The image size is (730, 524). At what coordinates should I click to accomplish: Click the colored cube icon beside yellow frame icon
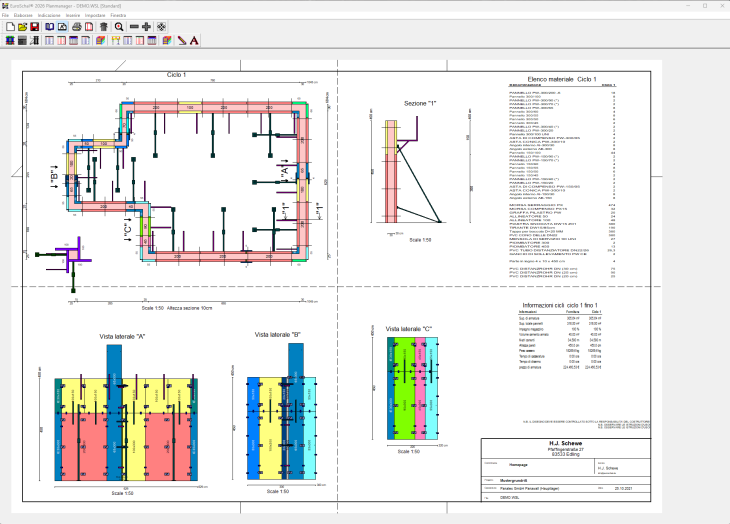[101, 40]
